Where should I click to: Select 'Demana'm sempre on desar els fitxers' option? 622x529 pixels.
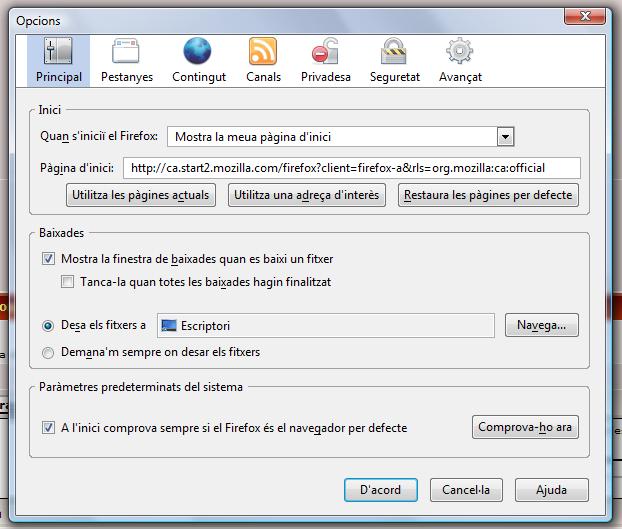coord(48,352)
